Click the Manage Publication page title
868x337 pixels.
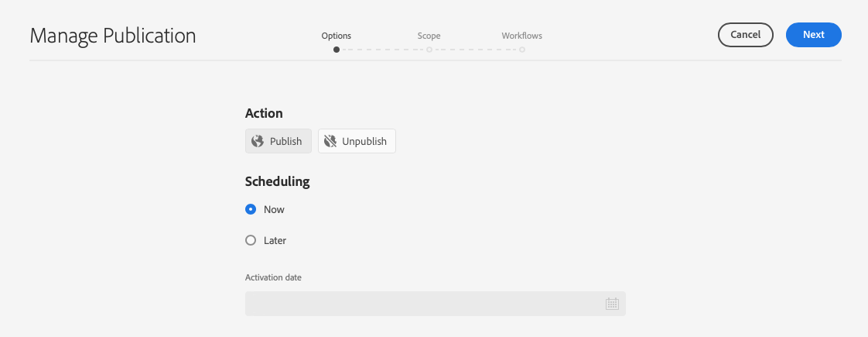(113, 36)
